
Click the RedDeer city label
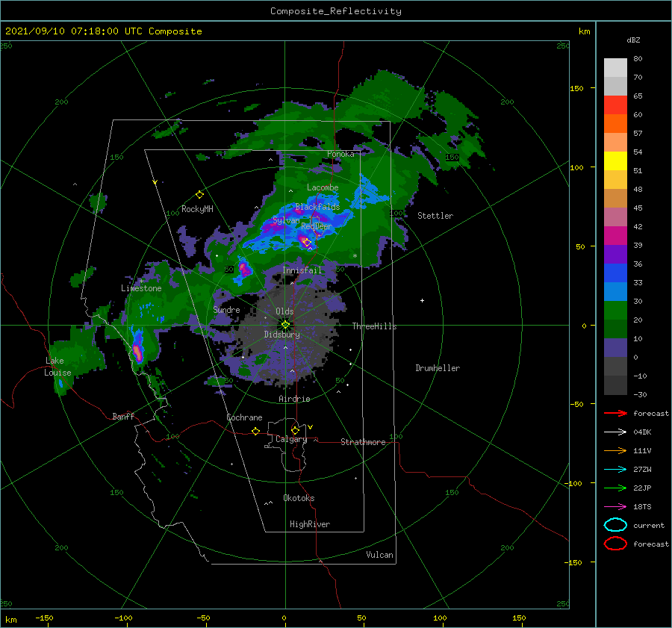tap(317, 226)
